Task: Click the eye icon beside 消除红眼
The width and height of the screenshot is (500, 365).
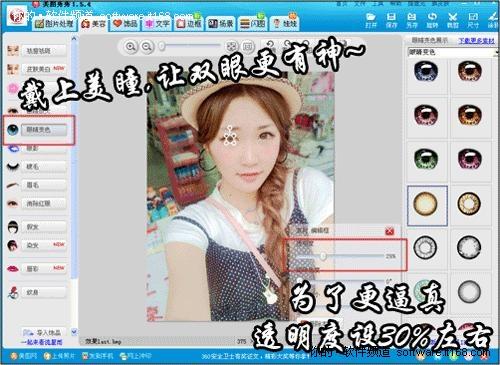Action: click(13, 203)
